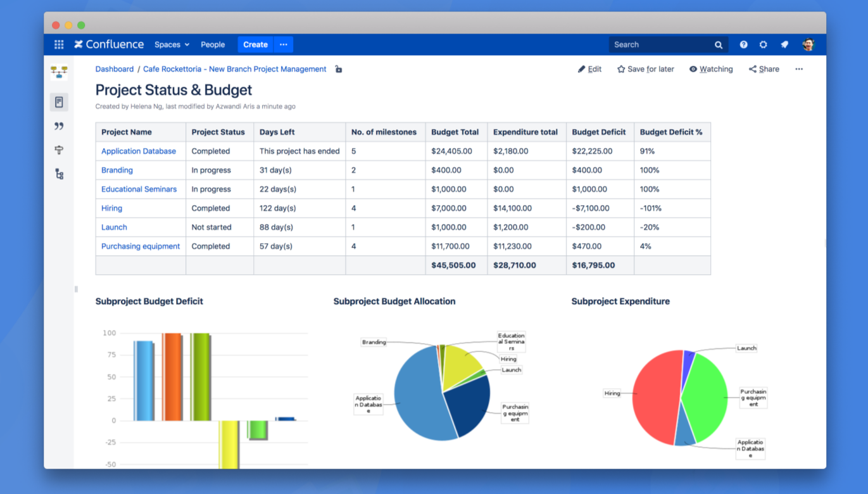
Task: Focus the Search field
Action: [x=669, y=44]
